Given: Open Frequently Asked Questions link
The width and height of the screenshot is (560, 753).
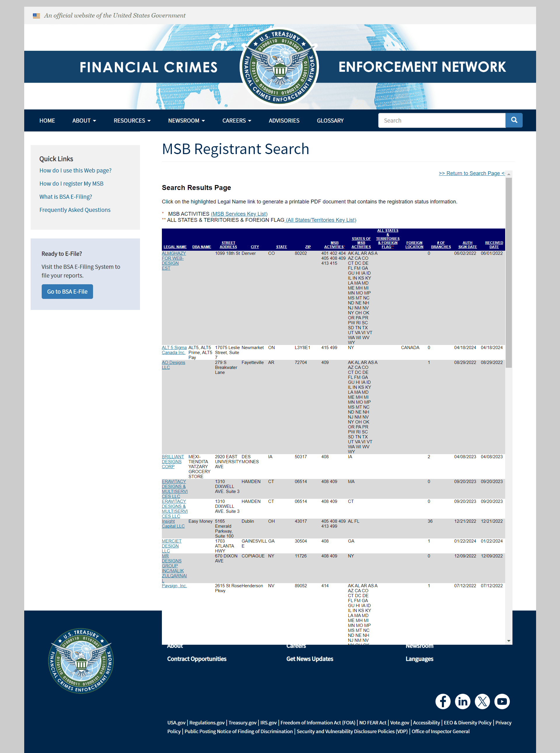Looking at the screenshot, I should (75, 210).
